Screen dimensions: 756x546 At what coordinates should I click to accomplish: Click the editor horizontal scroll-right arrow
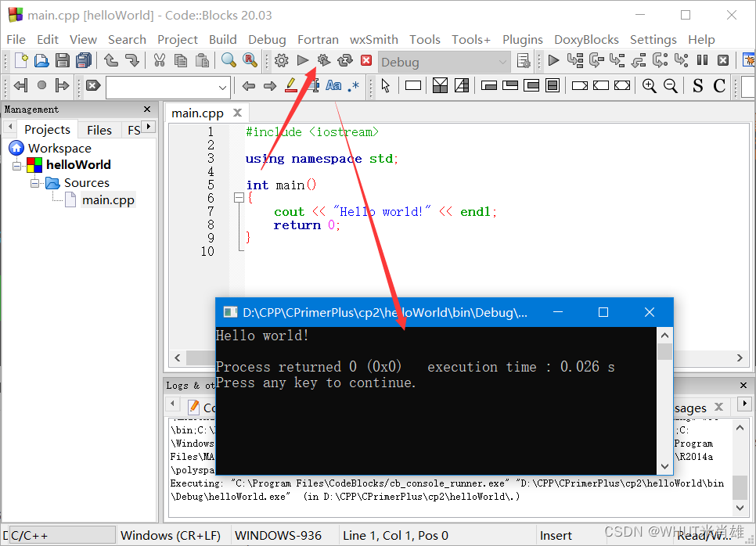click(740, 357)
